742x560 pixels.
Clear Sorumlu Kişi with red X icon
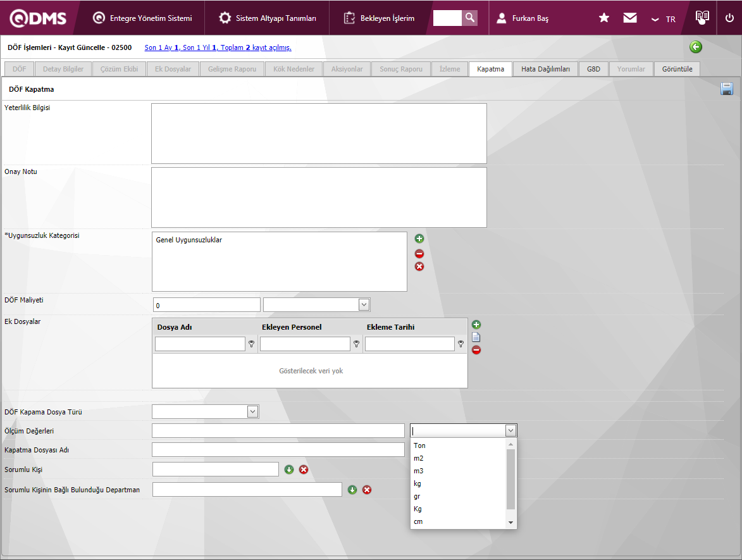(x=304, y=470)
